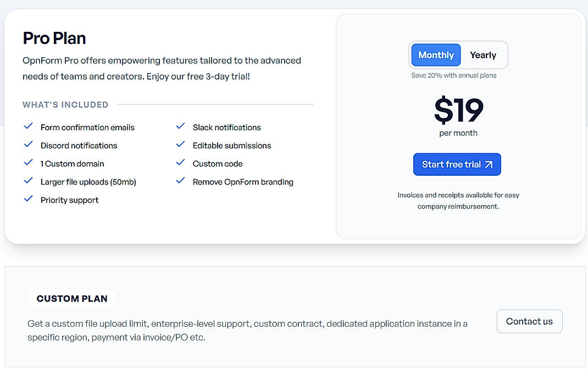Click the checkmark beside Editable submissions
Image resolution: width=588 pixels, height=374 pixels.
click(x=180, y=145)
